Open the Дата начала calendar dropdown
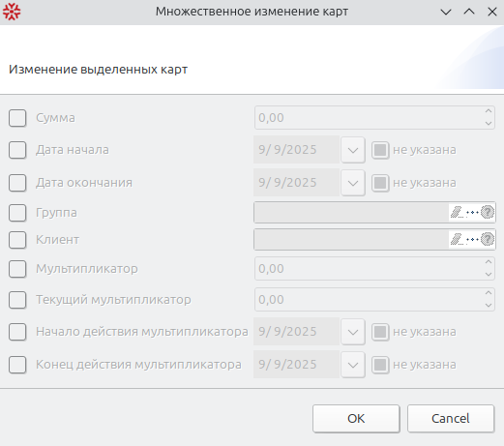 click(x=353, y=150)
